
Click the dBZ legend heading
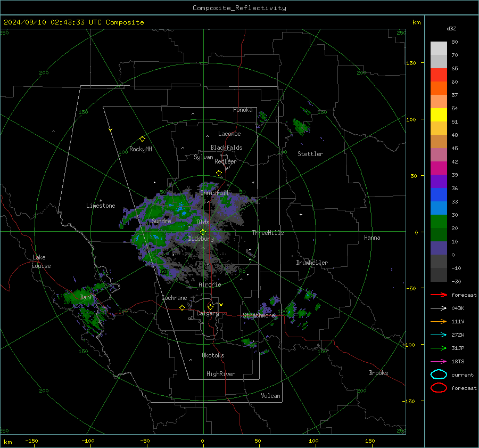(x=451, y=29)
